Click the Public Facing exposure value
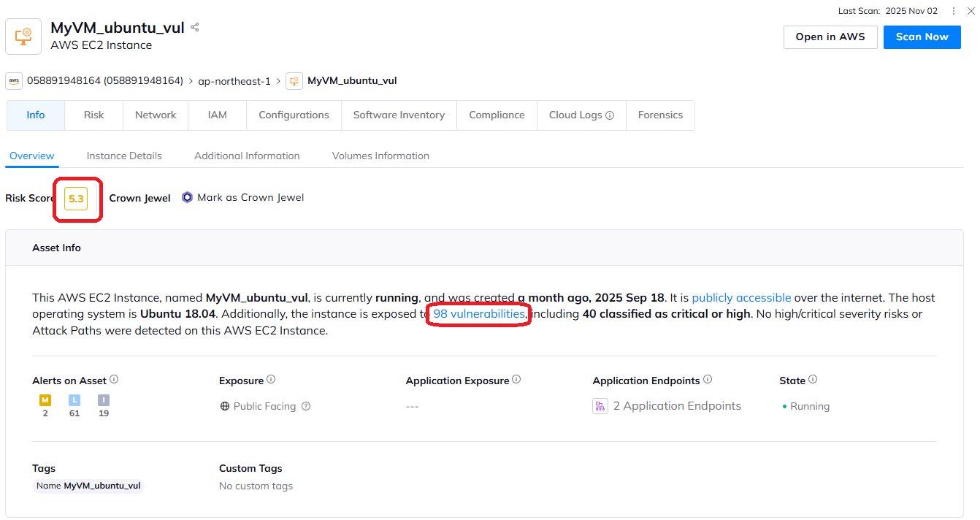This screenshot has width=980, height=520. [x=264, y=406]
